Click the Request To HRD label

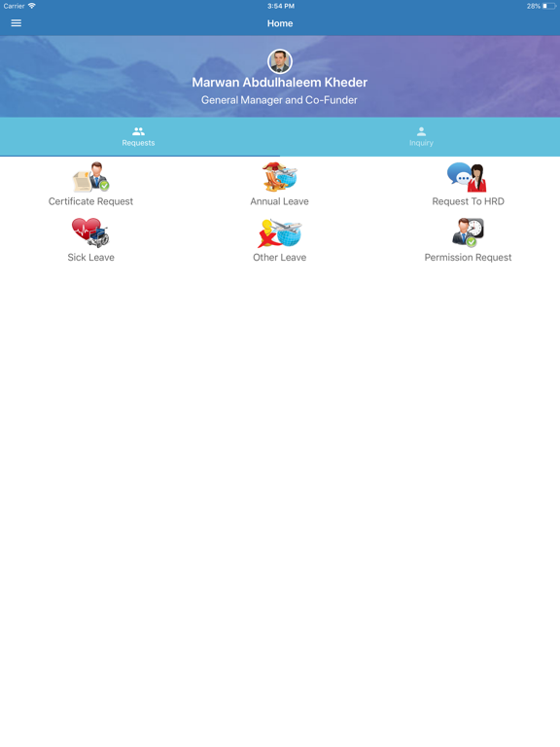coord(468,201)
